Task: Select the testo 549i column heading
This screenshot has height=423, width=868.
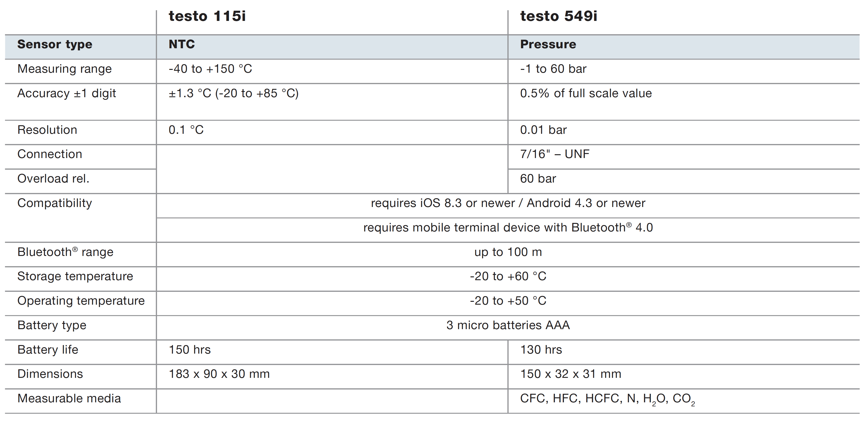Action: tap(558, 16)
